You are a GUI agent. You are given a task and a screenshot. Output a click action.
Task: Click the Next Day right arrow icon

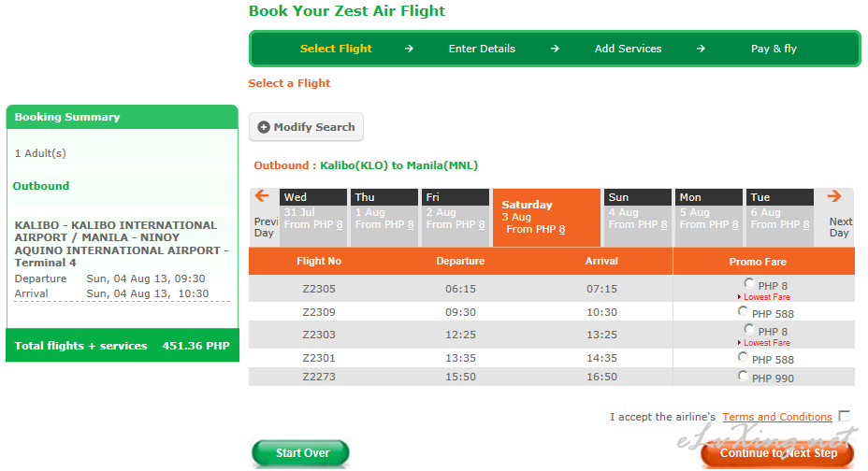pyautogui.click(x=834, y=195)
